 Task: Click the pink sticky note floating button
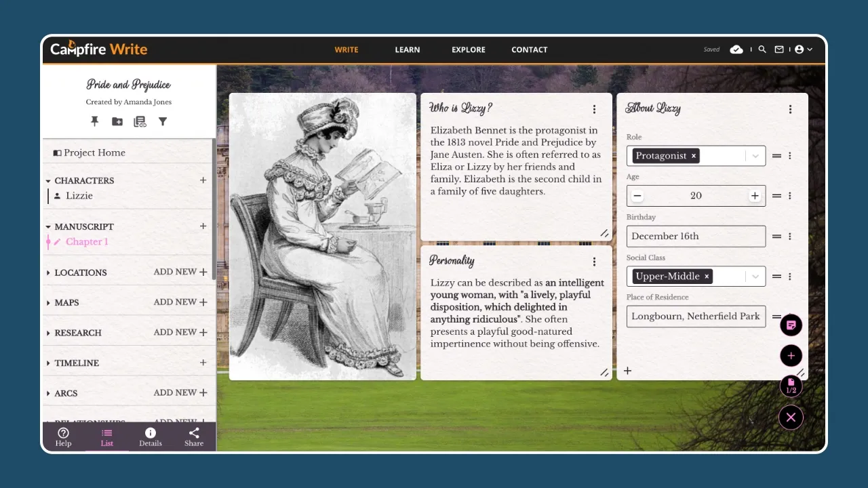click(791, 325)
